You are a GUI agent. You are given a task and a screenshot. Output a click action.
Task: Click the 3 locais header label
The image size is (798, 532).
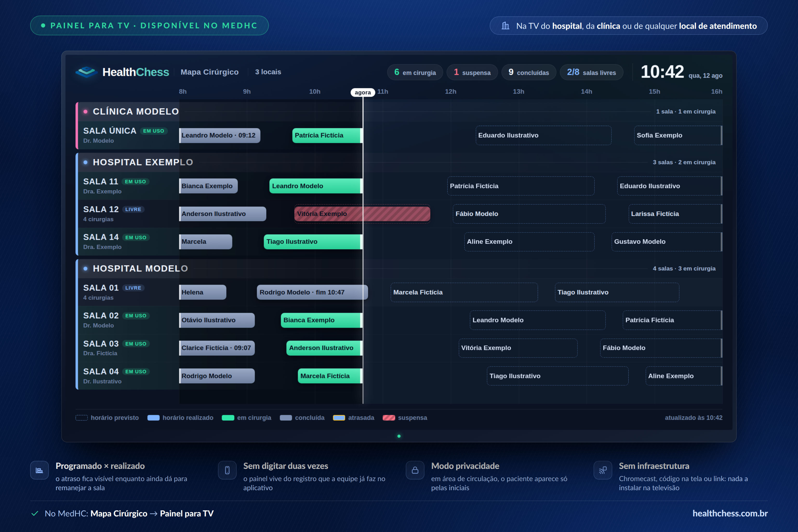pos(268,72)
